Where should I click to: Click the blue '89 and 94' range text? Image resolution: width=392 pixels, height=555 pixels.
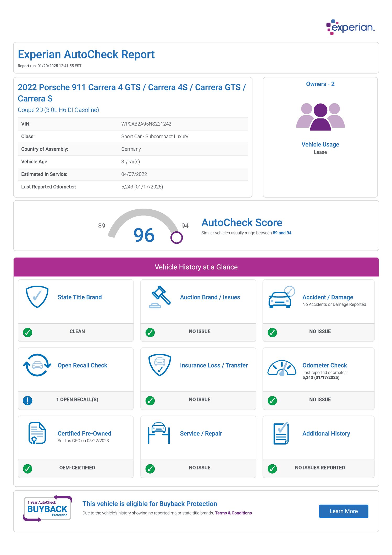point(282,233)
